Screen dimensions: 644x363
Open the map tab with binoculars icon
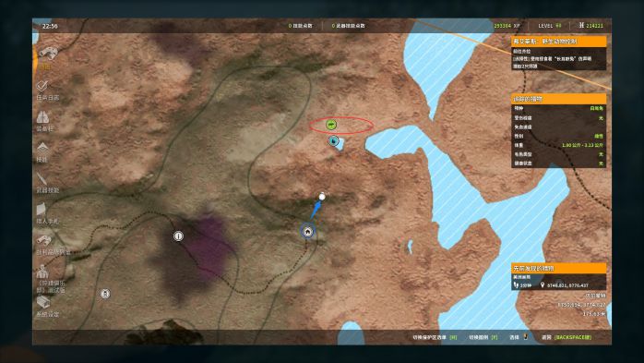[x=48, y=54]
